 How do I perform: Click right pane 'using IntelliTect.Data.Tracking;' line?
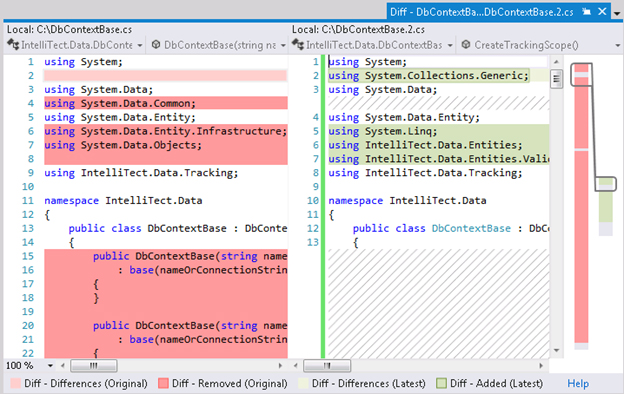click(x=425, y=173)
